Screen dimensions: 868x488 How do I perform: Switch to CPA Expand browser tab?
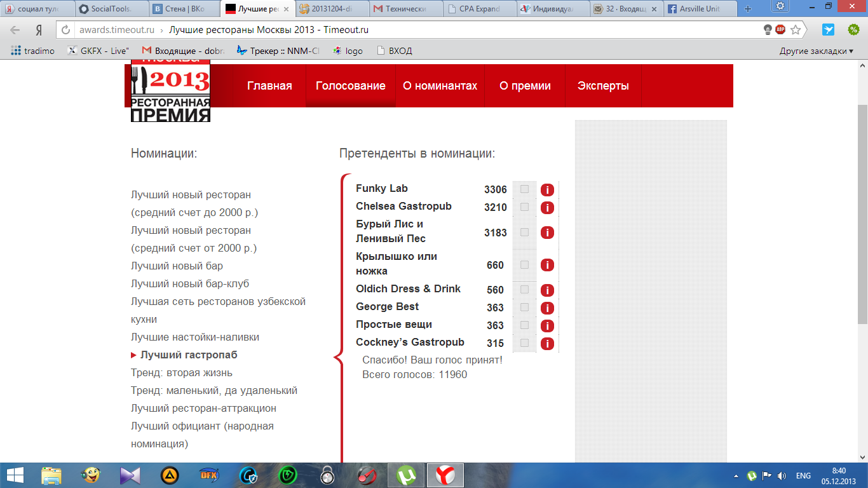(x=480, y=9)
